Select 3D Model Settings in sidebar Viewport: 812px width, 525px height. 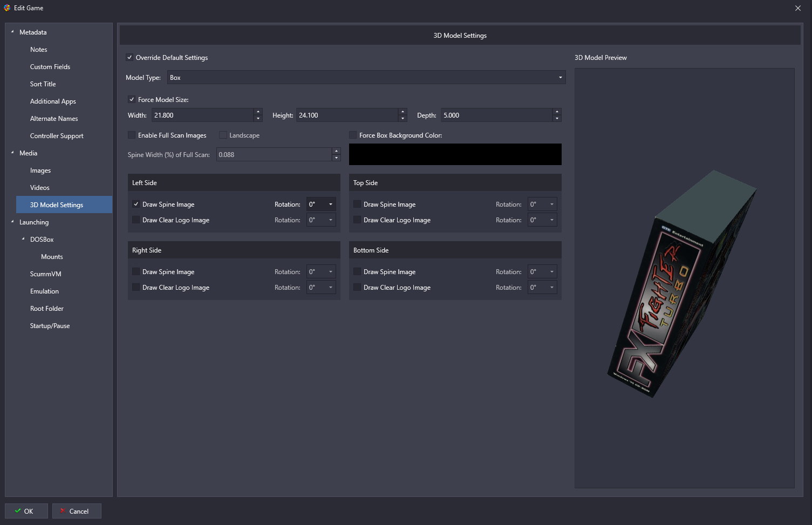click(64, 204)
